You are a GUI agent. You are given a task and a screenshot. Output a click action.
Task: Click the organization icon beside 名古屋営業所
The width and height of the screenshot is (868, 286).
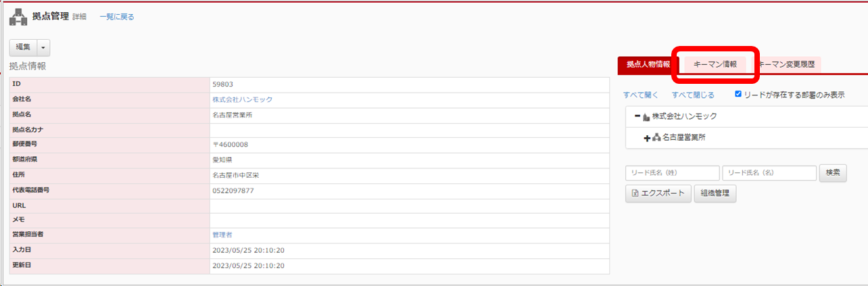pos(656,138)
